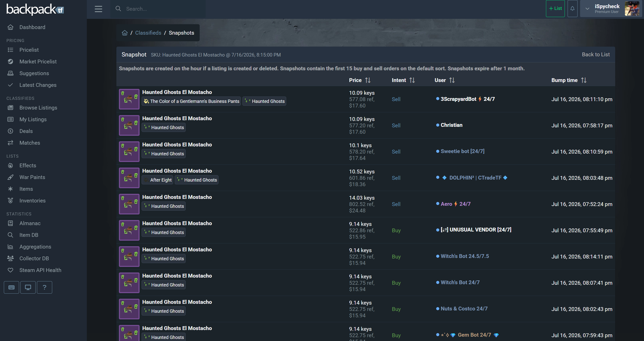Click the Inventories icon
This screenshot has width=644, height=341.
[x=10, y=201]
